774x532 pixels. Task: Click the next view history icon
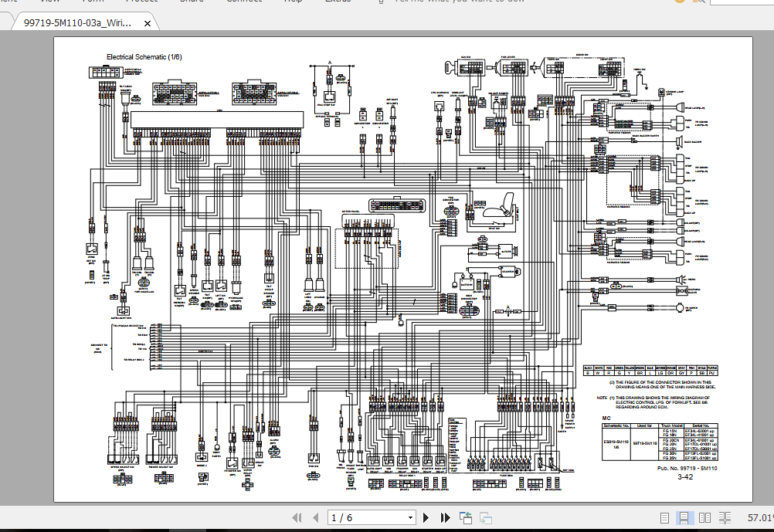[486, 518]
